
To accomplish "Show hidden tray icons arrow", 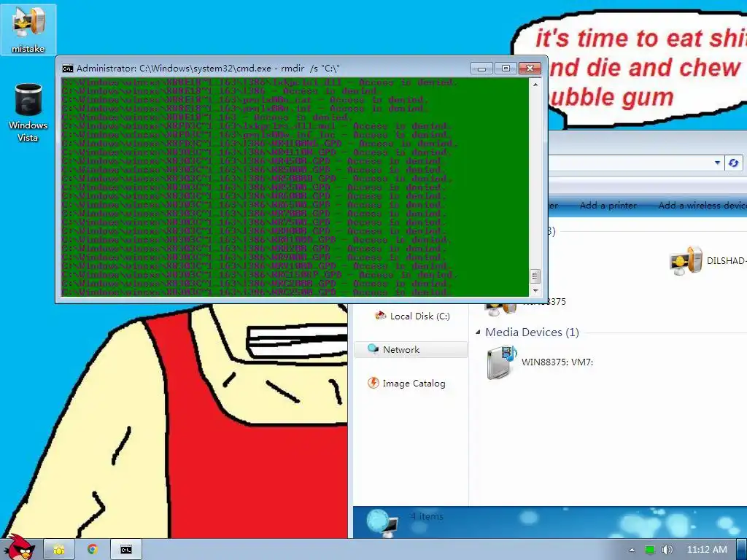I will coord(632,550).
